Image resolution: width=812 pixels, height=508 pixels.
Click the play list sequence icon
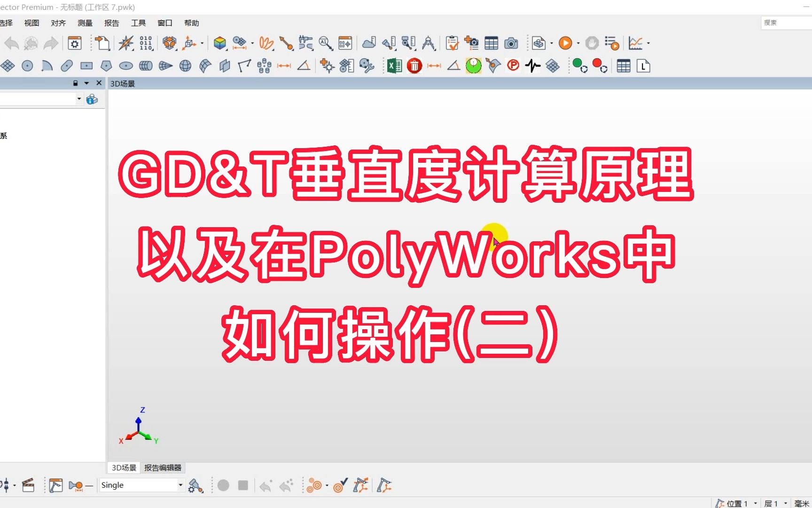[612, 43]
